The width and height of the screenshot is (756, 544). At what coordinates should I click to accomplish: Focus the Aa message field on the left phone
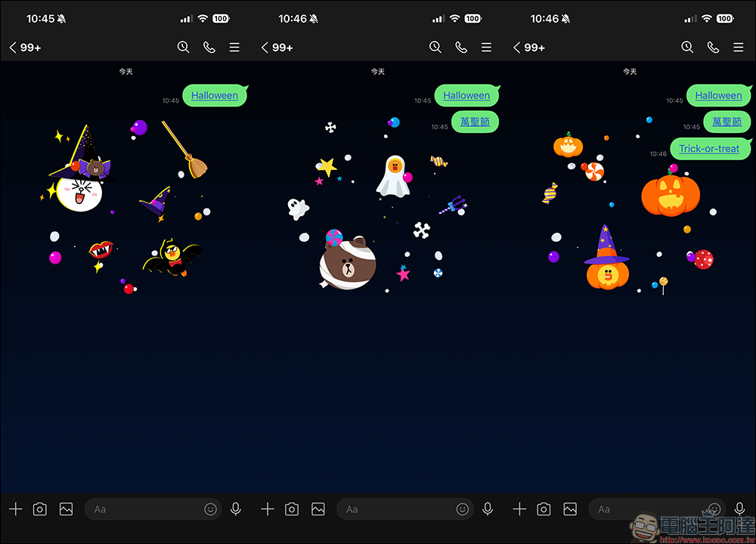click(x=144, y=509)
